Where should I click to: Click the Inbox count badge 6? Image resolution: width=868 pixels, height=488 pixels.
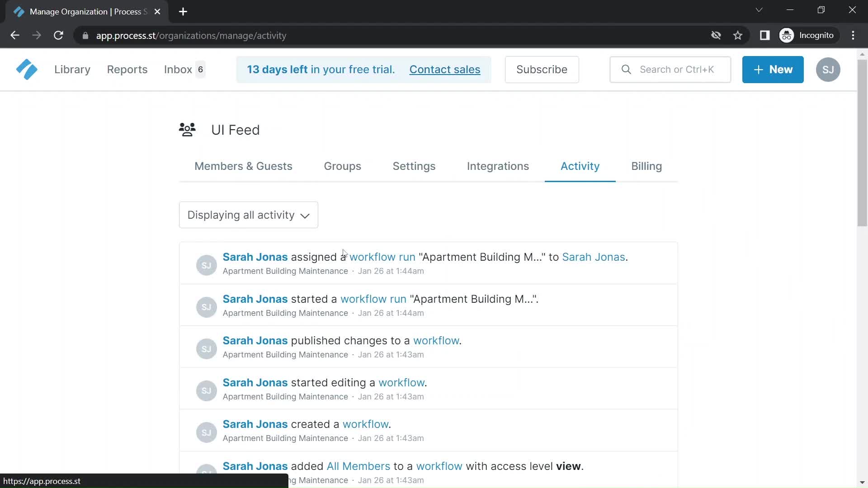coord(200,70)
